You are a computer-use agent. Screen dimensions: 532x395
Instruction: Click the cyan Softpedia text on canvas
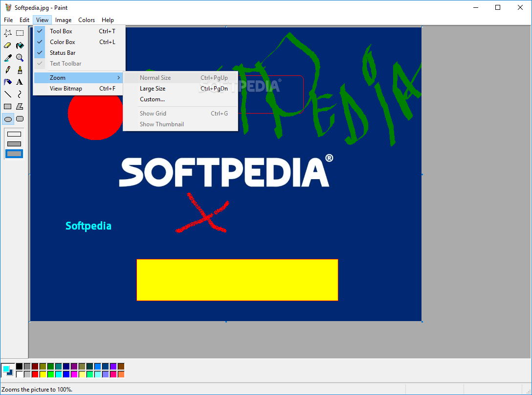coord(88,226)
